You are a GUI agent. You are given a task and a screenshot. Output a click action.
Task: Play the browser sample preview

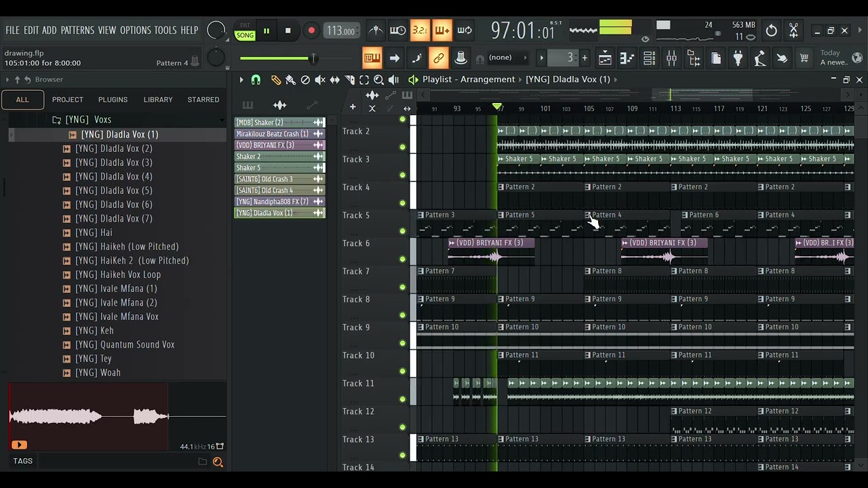pyautogui.click(x=18, y=445)
